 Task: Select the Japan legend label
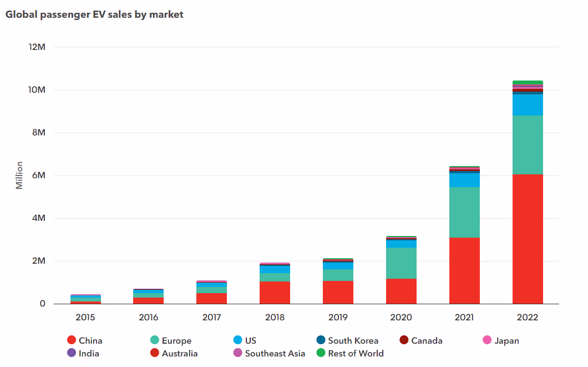506,341
